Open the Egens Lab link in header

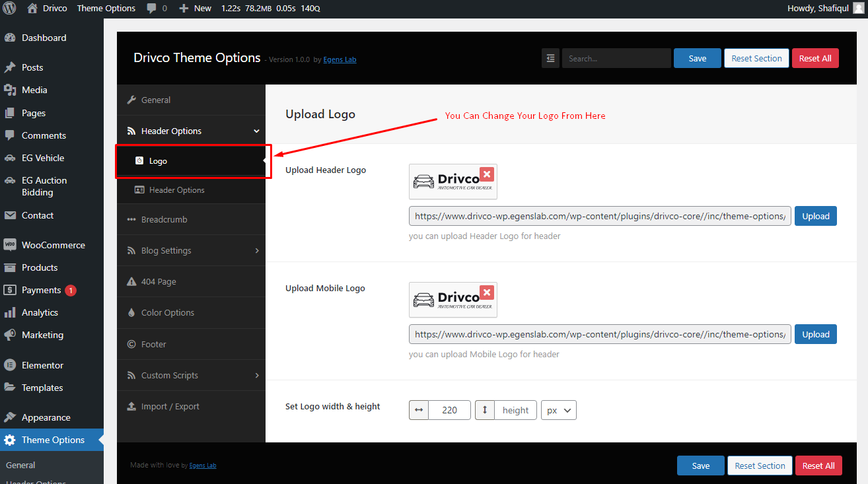coord(340,59)
